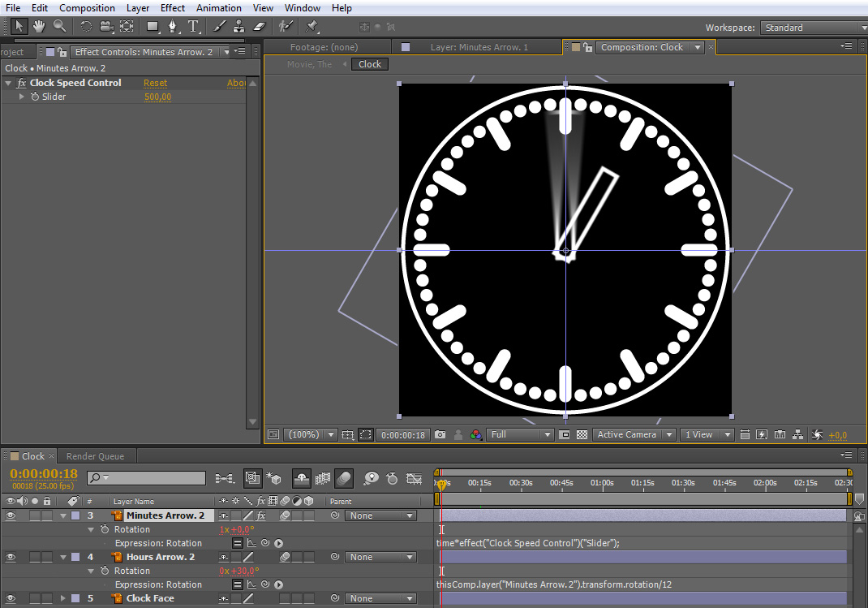This screenshot has width=868, height=608.
Task: Toggle Frame Blending for all layers
Action: 323,478
